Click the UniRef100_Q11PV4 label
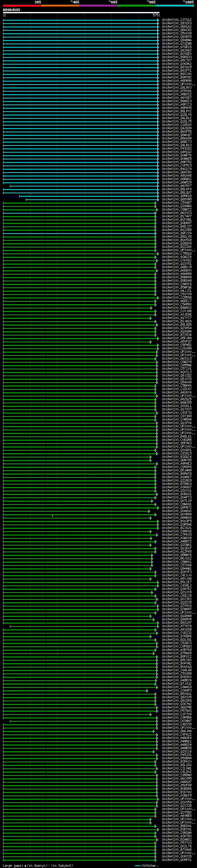 [x=176, y=423]
